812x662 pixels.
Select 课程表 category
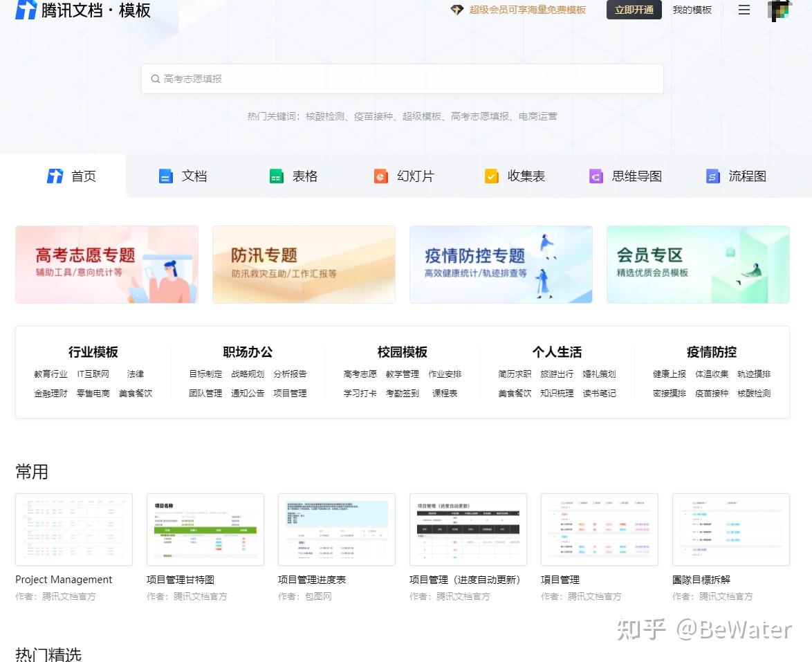(x=445, y=394)
